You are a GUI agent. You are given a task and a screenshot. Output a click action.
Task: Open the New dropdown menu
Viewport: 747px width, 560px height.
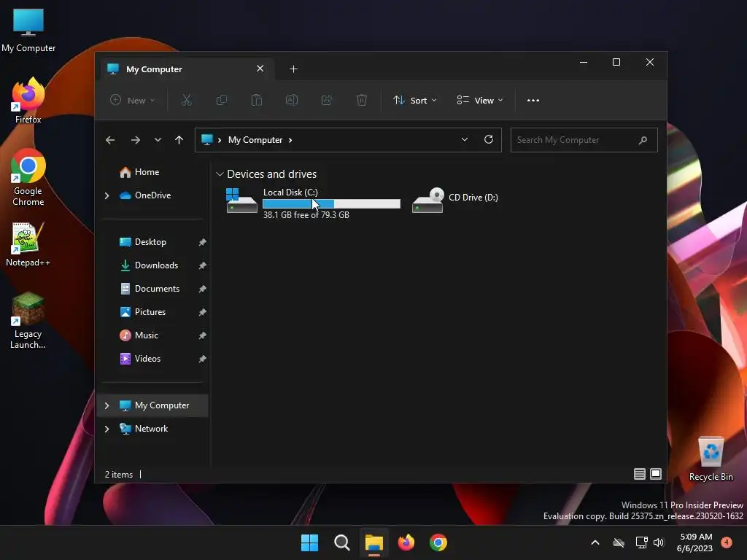tap(133, 100)
